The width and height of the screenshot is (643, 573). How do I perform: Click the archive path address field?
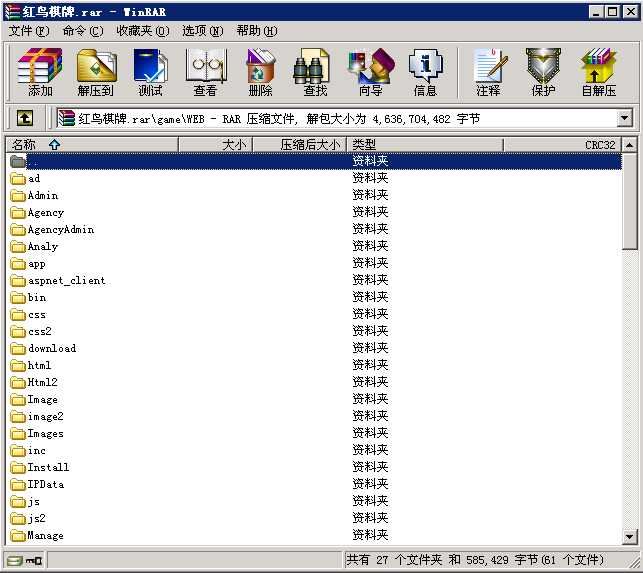point(336,119)
